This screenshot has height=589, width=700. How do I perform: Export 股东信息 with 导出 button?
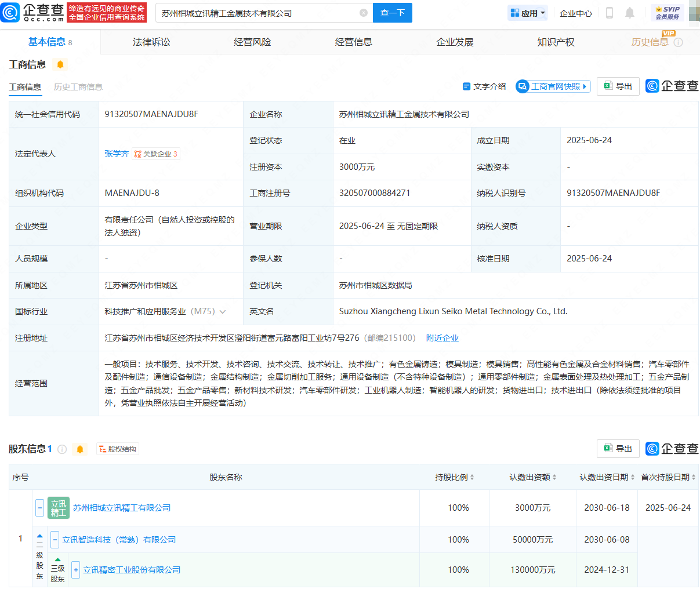pyautogui.click(x=618, y=449)
